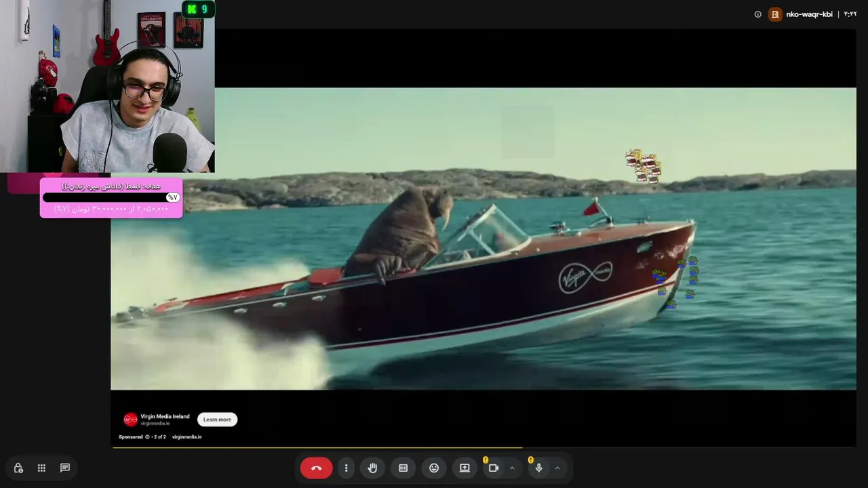Click the info icon next to Sponsored
Image resolution: width=868 pixels, height=488 pixels.
click(148, 437)
